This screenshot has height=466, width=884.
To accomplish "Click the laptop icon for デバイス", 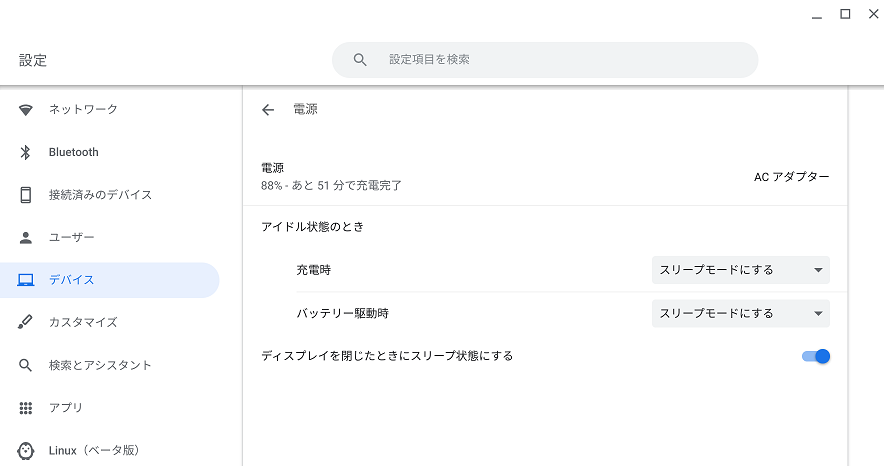I will (25, 280).
